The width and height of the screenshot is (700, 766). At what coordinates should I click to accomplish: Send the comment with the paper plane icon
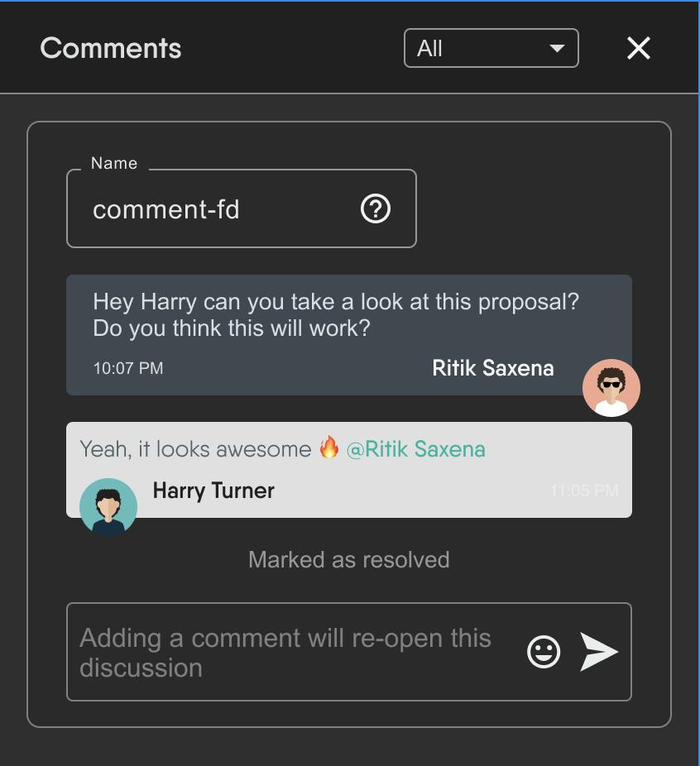[x=598, y=652]
